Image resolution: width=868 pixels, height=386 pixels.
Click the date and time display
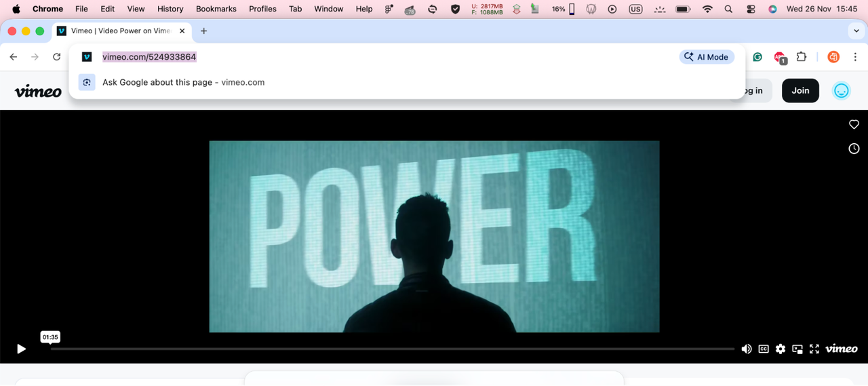(822, 9)
